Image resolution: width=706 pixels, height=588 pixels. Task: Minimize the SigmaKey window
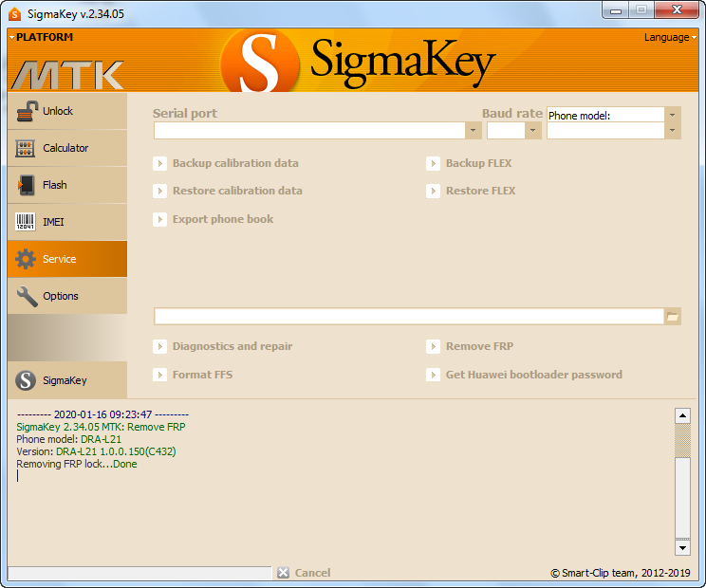pyautogui.click(x=616, y=10)
